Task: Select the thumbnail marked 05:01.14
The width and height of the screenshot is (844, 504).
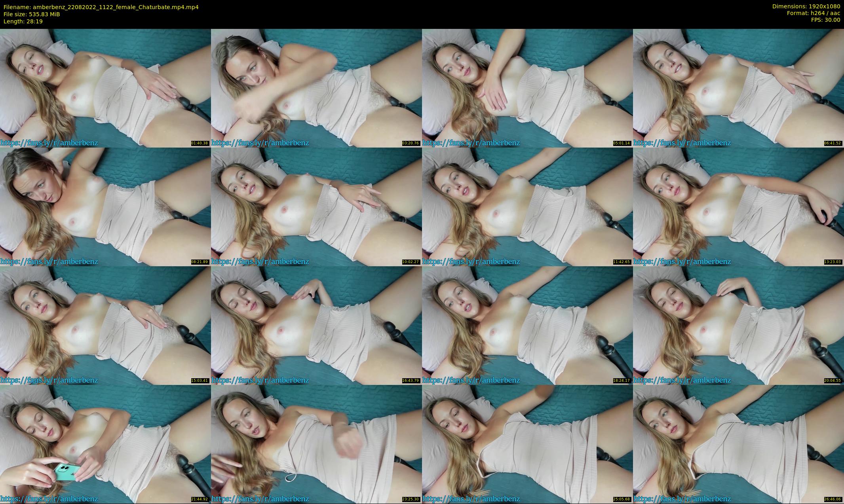Action: click(x=527, y=88)
